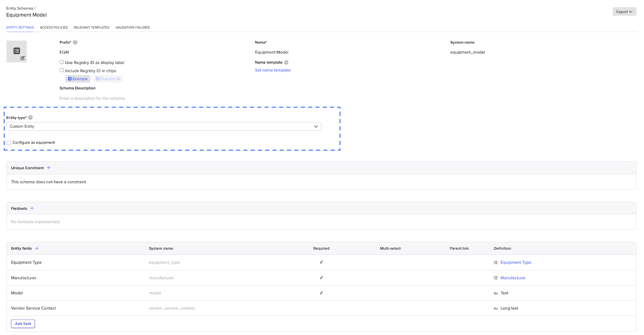Click the Prefix help question mark icon
The image size is (644, 335).
point(75,42)
